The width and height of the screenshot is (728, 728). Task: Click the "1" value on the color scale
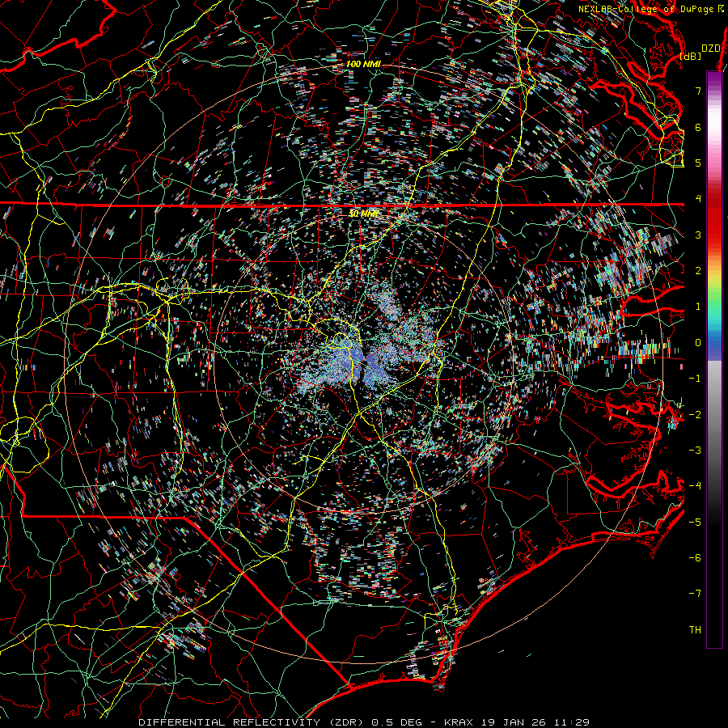coord(698,307)
